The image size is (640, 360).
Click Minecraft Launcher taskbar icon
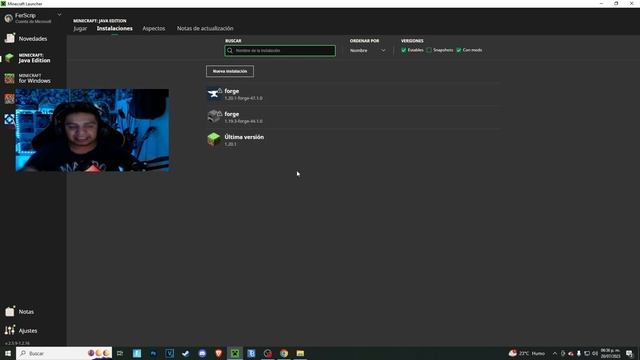click(x=235, y=353)
